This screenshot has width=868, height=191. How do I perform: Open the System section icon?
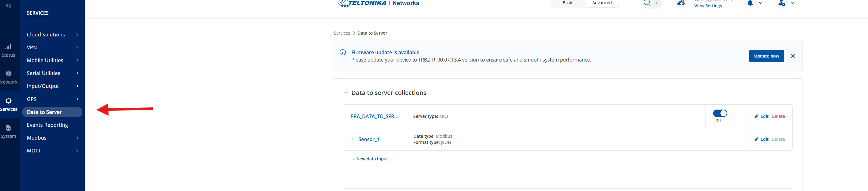(9, 128)
